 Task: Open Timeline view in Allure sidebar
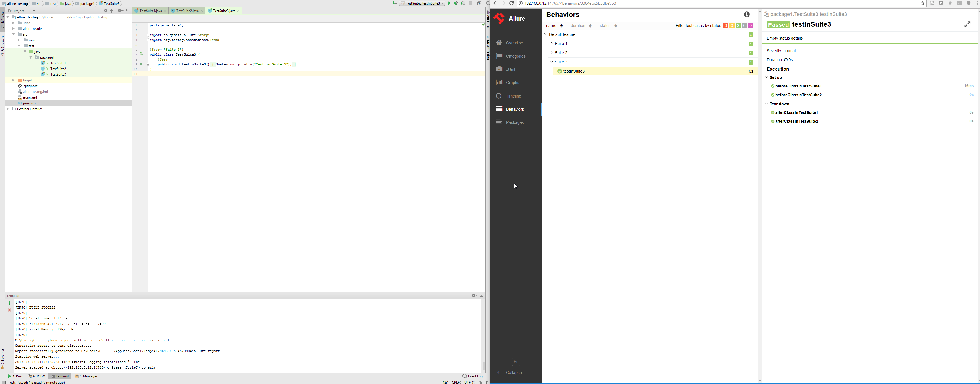(514, 96)
